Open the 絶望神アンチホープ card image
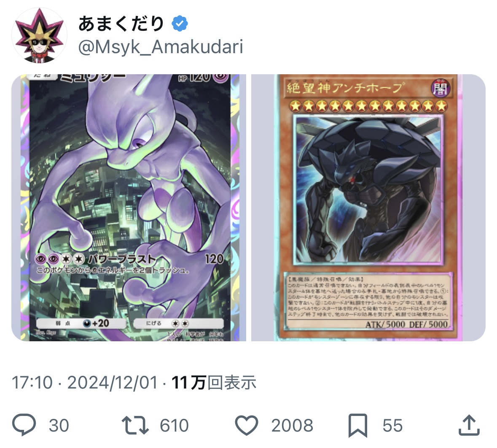This screenshot has width=497, height=448. (368, 208)
